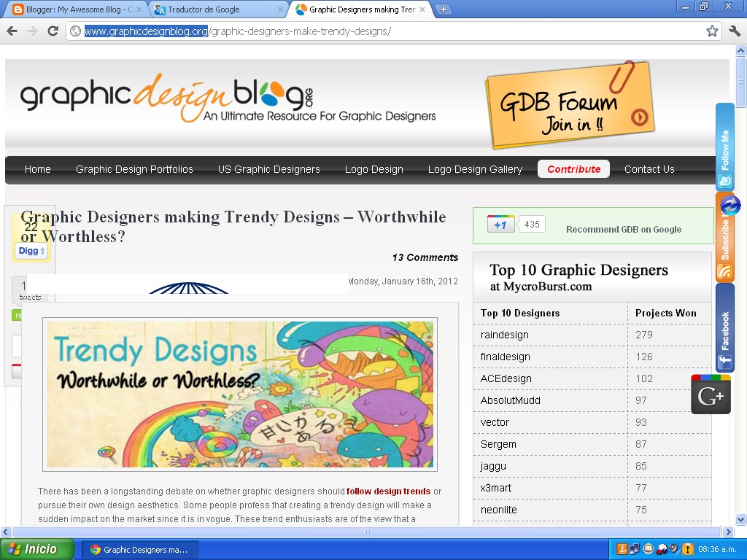Click the Chrome taskbar window button
The height and width of the screenshot is (560, 747).
tap(140, 550)
